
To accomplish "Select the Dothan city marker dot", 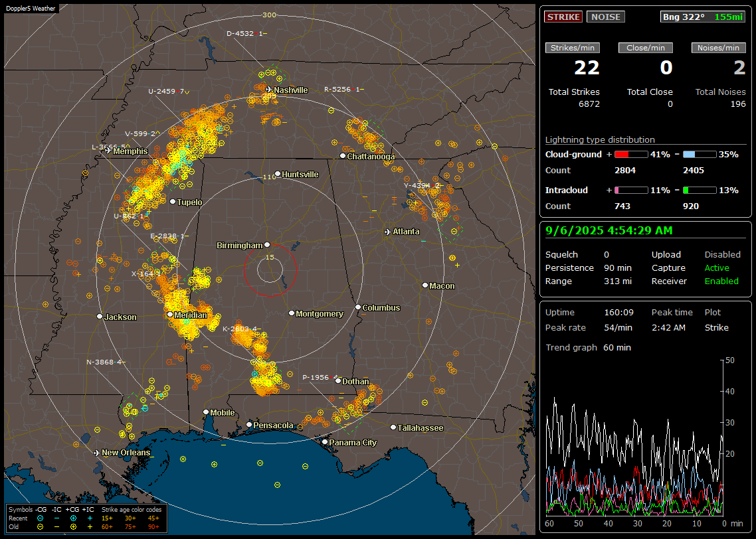I will click(x=338, y=380).
